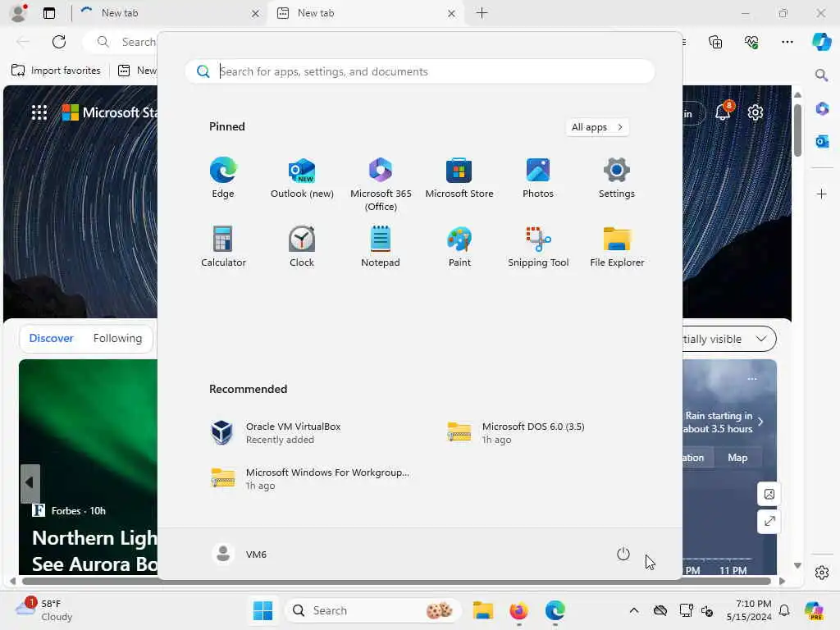Viewport: 840px width, 630px height.
Task: Launch Calculator app
Action: [x=223, y=246]
